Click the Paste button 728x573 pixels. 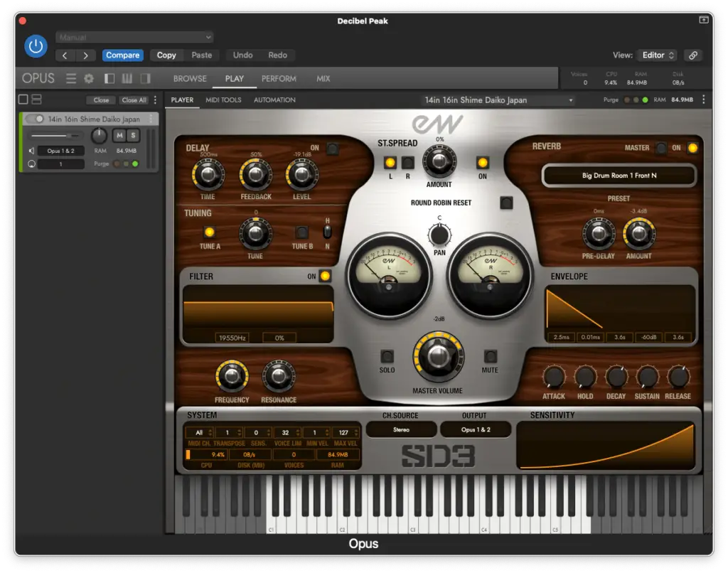pos(201,55)
